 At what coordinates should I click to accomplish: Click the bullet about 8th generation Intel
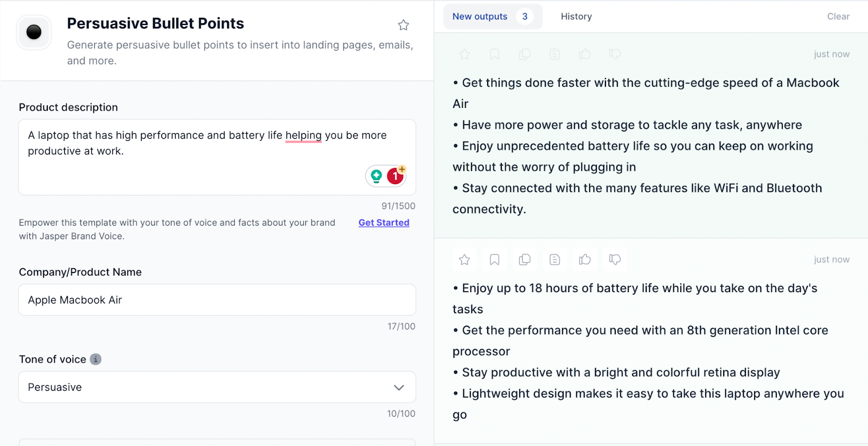point(640,341)
